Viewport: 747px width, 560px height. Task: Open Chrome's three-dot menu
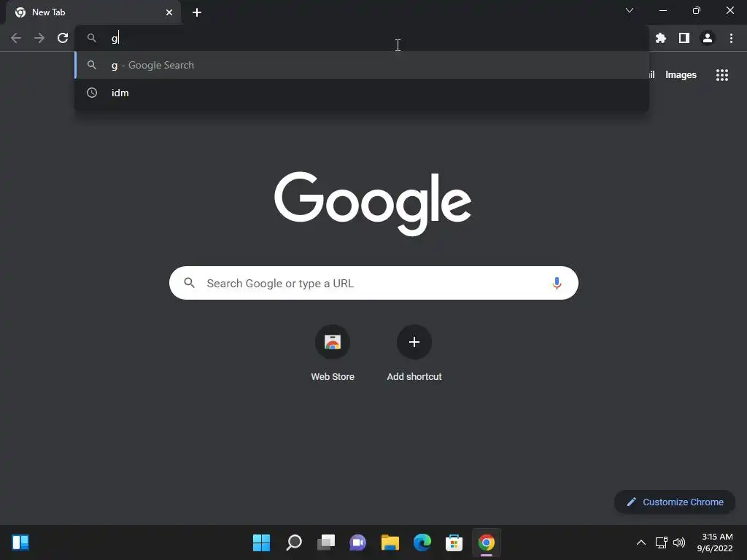click(x=731, y=38)
